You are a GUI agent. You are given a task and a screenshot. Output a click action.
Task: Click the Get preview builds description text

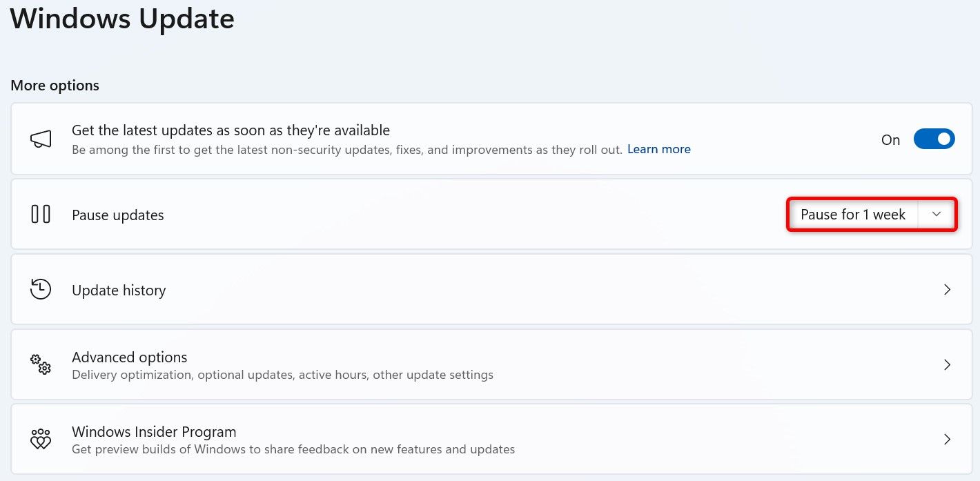tap(293, 449)
